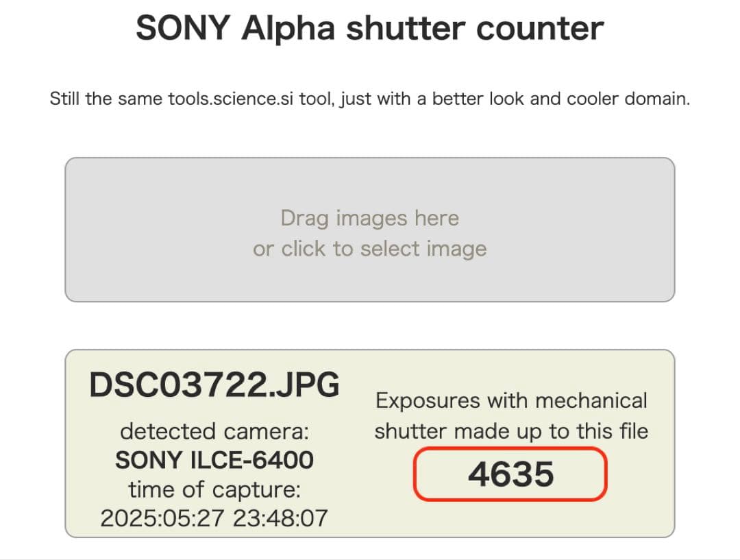Click the 'Exposures with mechanical shutter' label
Screen dimensions: 740x560
pos(511,415)
